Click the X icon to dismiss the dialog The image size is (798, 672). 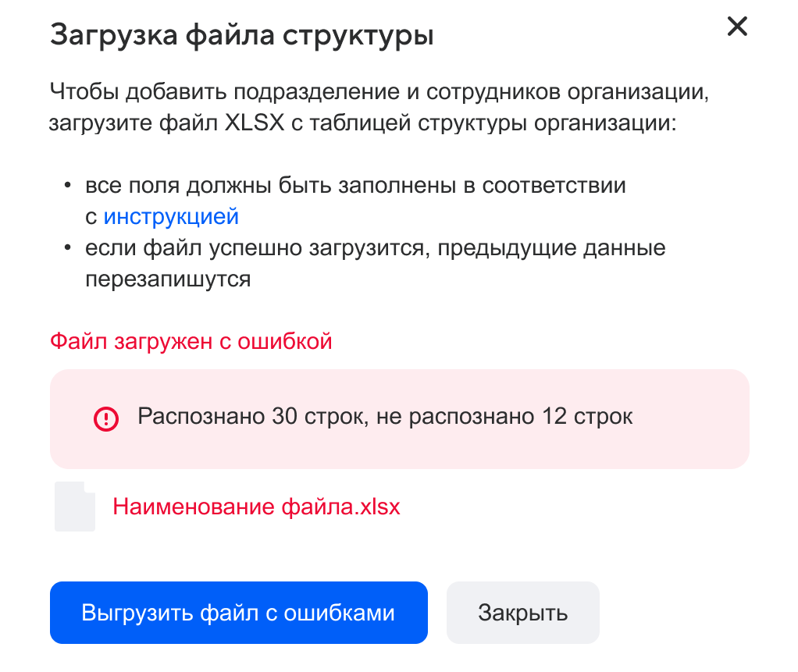(x=737, y=27)
